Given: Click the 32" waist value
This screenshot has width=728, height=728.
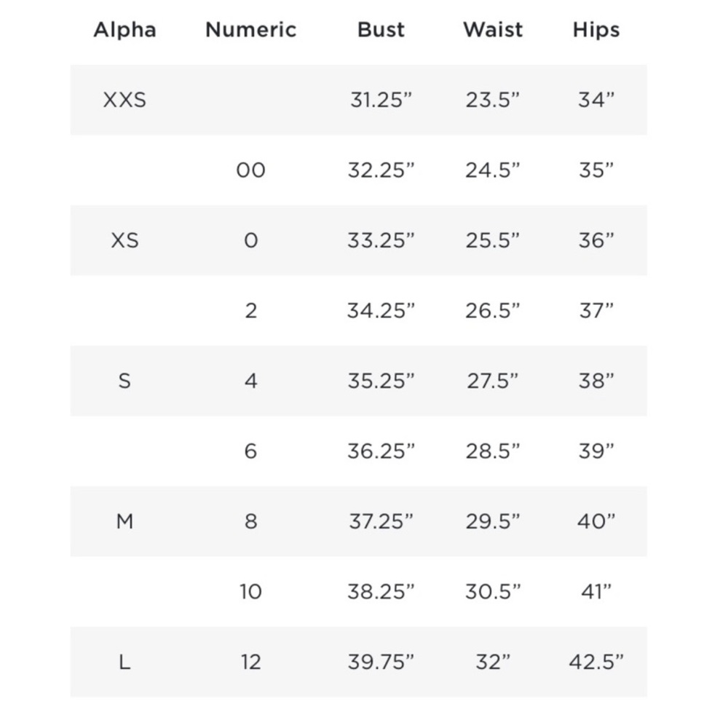Looking at the screenshot, I should click(493, 662).
